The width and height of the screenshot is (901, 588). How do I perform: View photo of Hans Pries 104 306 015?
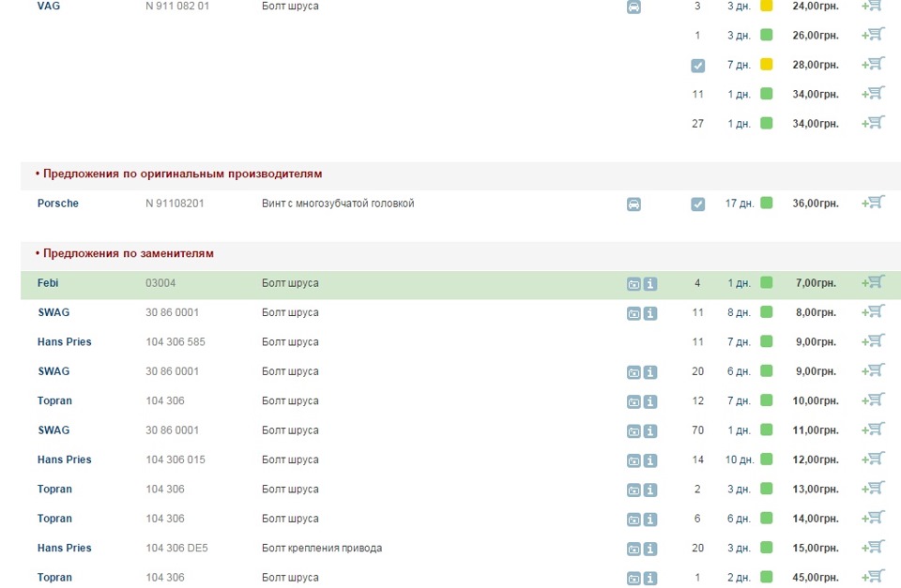point(634,460)
